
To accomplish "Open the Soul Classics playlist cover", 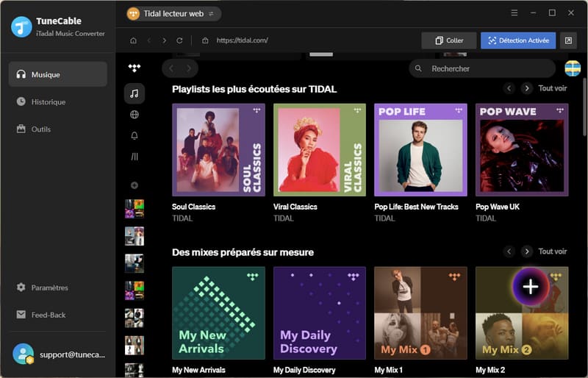I will tap(218, 150).
